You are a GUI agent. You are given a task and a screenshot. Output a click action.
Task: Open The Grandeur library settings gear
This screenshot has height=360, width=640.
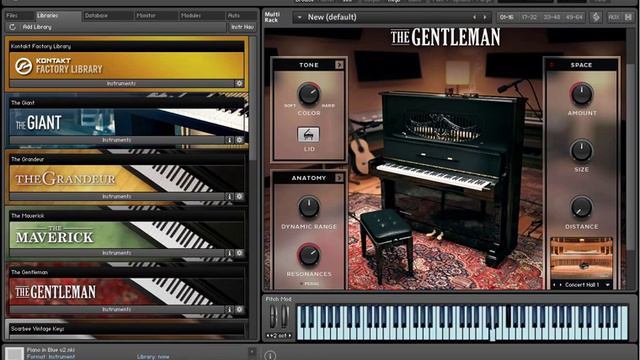tap(239, 196)
